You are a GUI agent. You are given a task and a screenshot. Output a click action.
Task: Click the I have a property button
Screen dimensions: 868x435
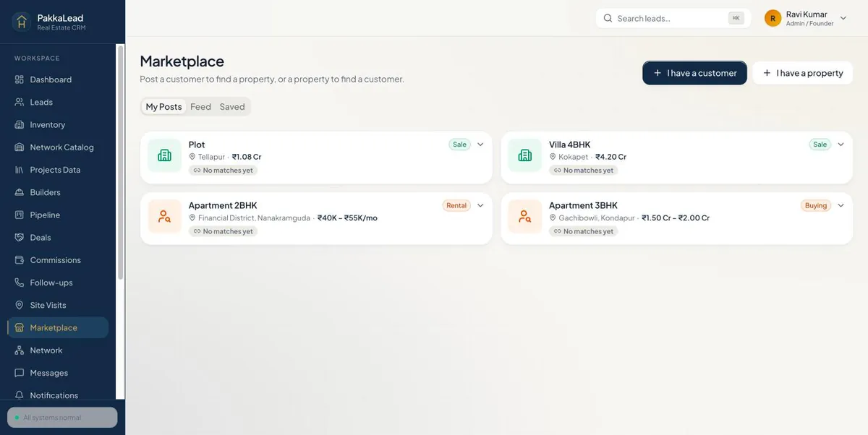pos(803,73)
